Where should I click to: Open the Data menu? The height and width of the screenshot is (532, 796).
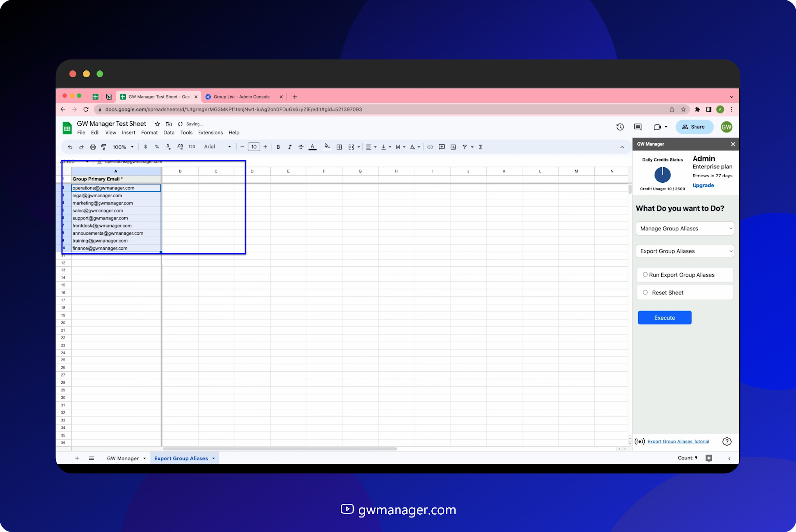[x=169, y=133]
